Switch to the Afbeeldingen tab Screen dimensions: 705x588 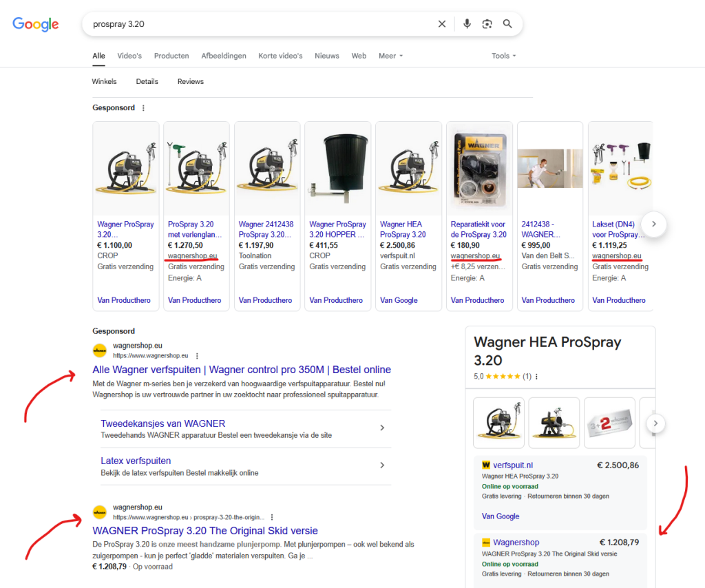[x=223, y=56]
